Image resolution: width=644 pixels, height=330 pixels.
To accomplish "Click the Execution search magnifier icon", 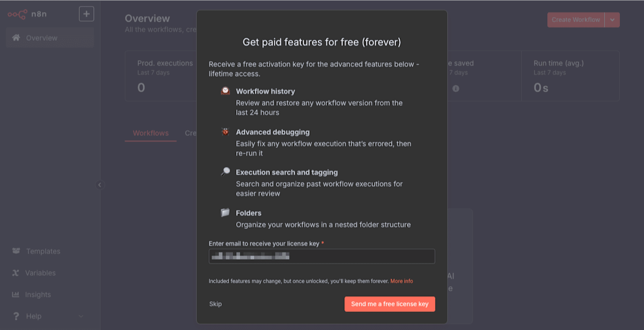I will click(x=225, y=172).
